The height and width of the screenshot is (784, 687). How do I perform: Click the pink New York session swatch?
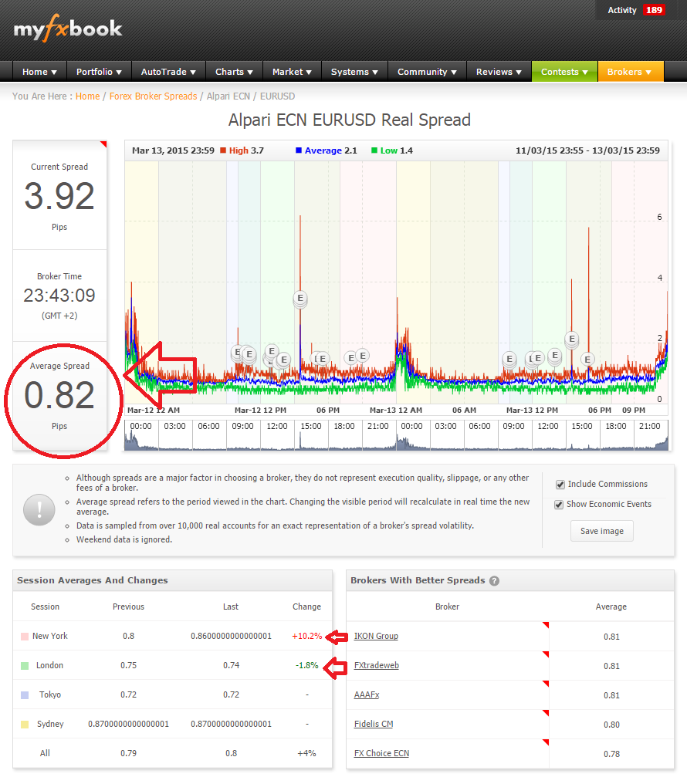click(25, 637)
